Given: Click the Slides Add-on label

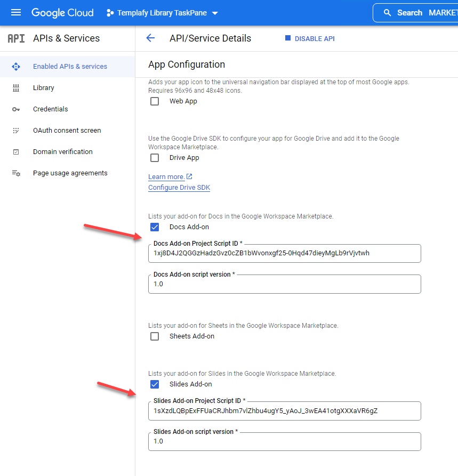Looking at the screenshot, I should [191, 384].
